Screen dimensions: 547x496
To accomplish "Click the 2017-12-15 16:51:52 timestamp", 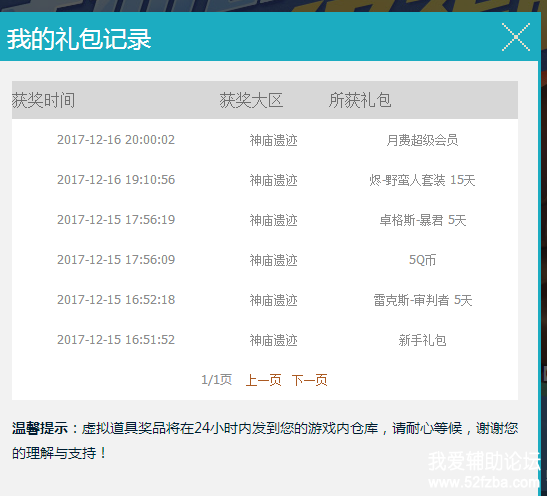I will coord(116,340).
